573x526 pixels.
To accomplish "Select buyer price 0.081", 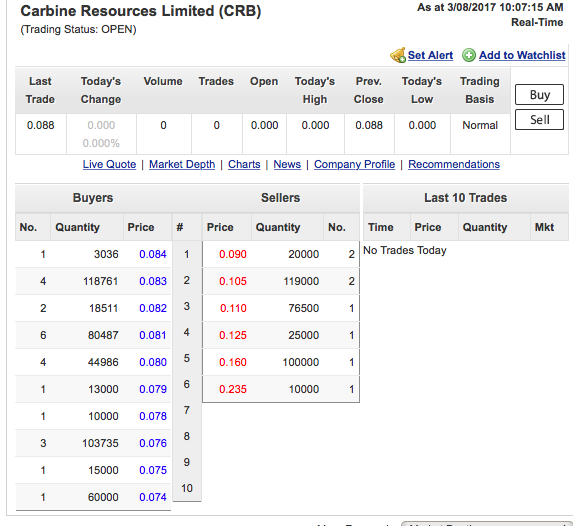I will pyautogui.click(x=153, y=335).
